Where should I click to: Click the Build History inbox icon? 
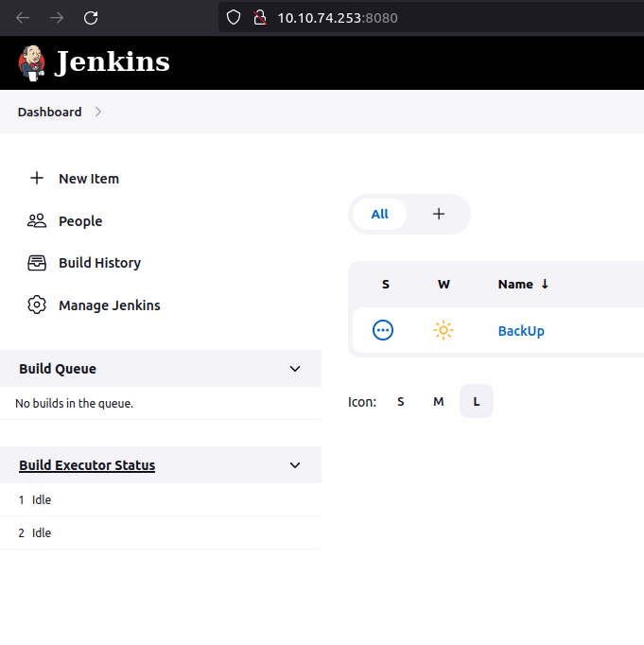point(37,263)
